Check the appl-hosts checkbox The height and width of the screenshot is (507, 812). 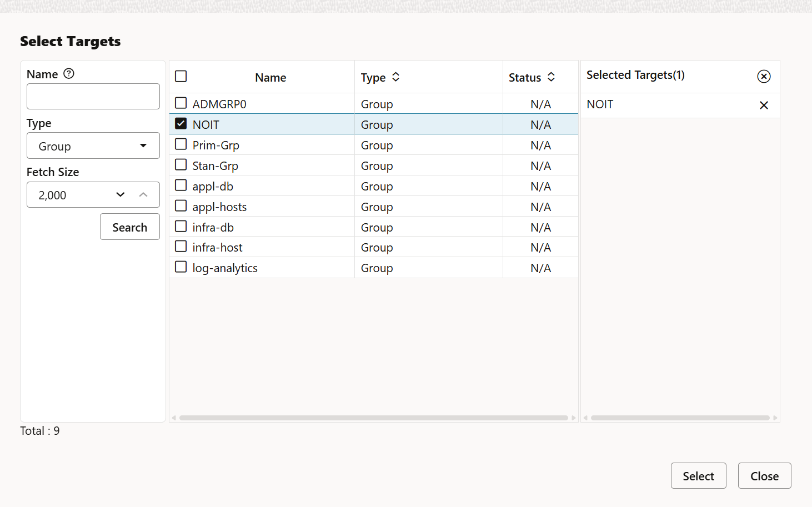[x=181, y=205]
